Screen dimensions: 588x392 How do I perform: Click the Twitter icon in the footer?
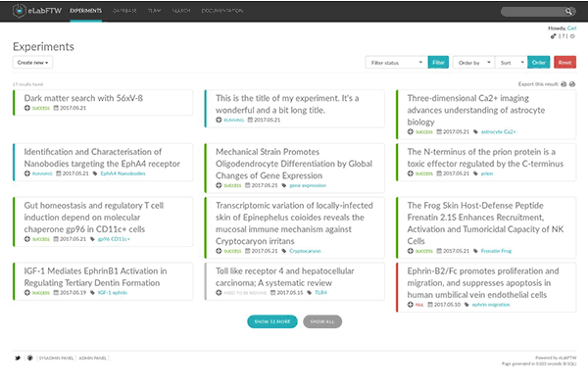pos(17,359)
